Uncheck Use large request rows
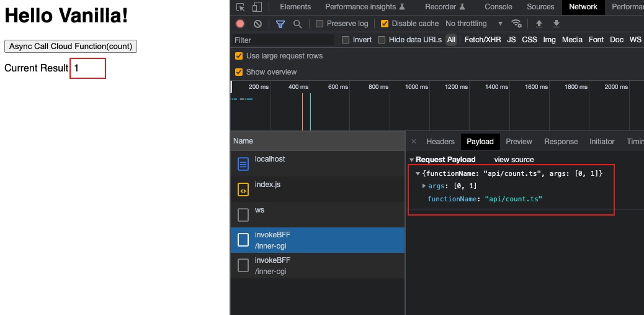This screenshot has width=644, height=315. tap(238, 56)
